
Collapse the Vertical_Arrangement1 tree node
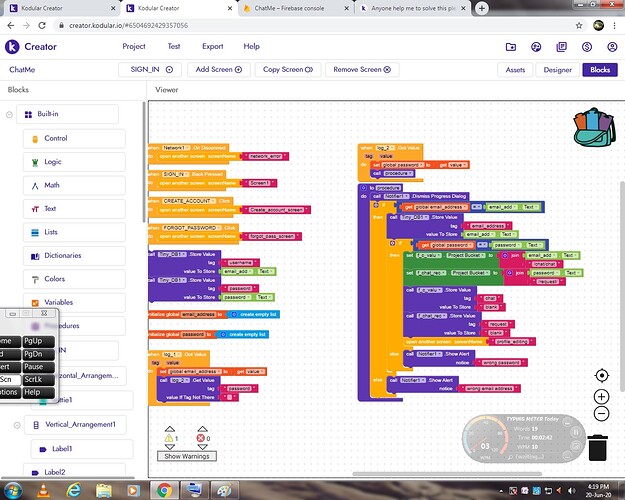pos(17,425)
